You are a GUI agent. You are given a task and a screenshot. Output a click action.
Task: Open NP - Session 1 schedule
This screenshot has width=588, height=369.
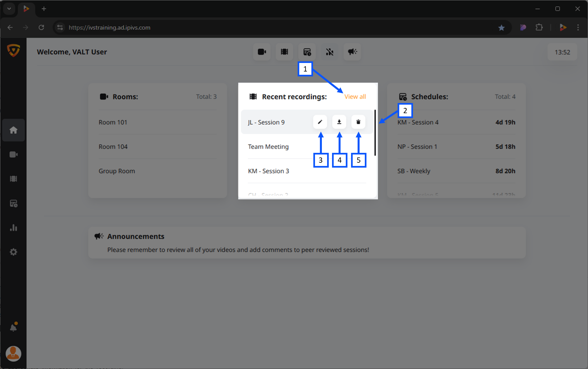tap(456, 147)
